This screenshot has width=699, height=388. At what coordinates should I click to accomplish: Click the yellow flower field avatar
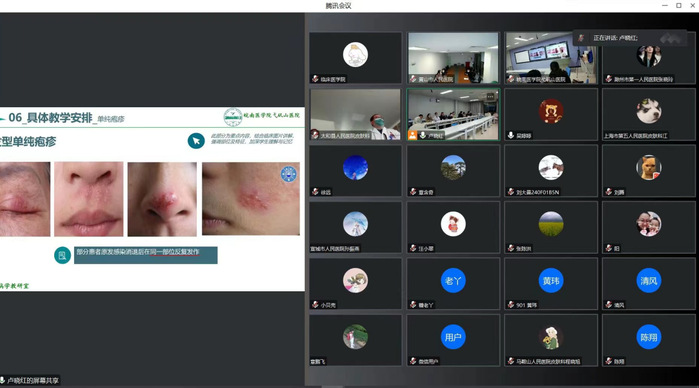pyautogui.click(x=551, y=224)
